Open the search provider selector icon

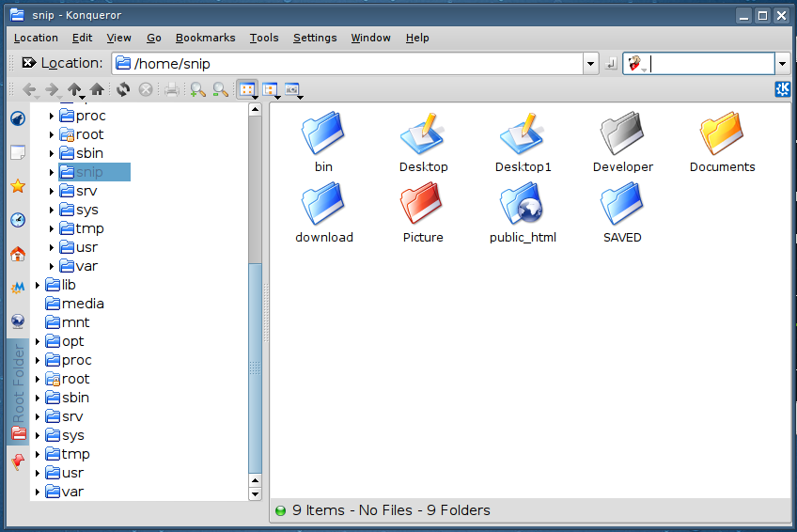pos(635,64)
